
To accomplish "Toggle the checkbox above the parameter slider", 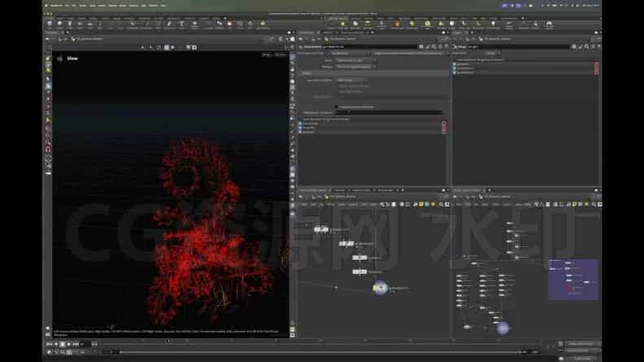I will 337,108.
